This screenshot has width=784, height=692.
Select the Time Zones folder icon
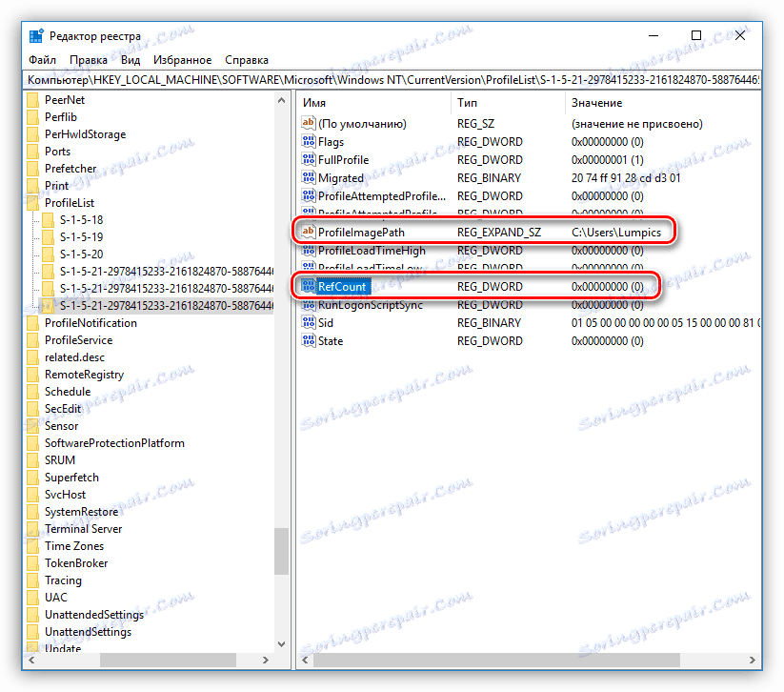(x=33, y=546)
